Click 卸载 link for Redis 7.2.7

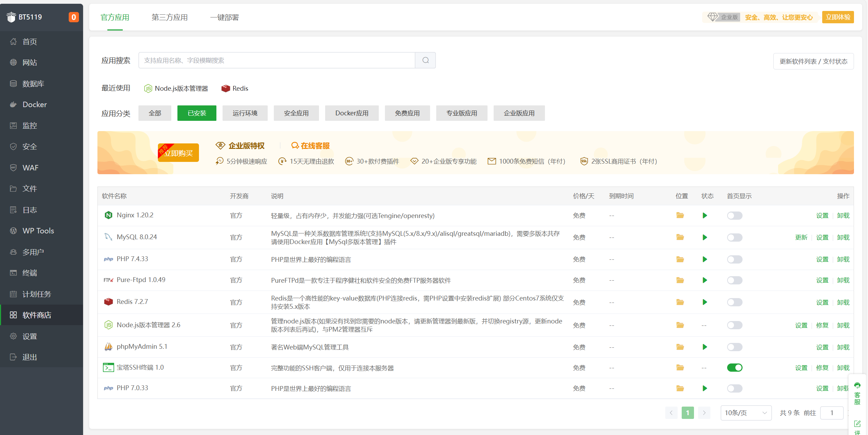point(843,302)
